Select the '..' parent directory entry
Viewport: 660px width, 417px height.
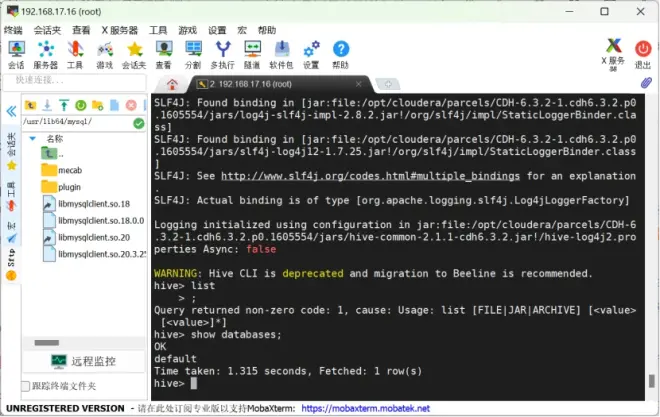(x=53, y=153)
